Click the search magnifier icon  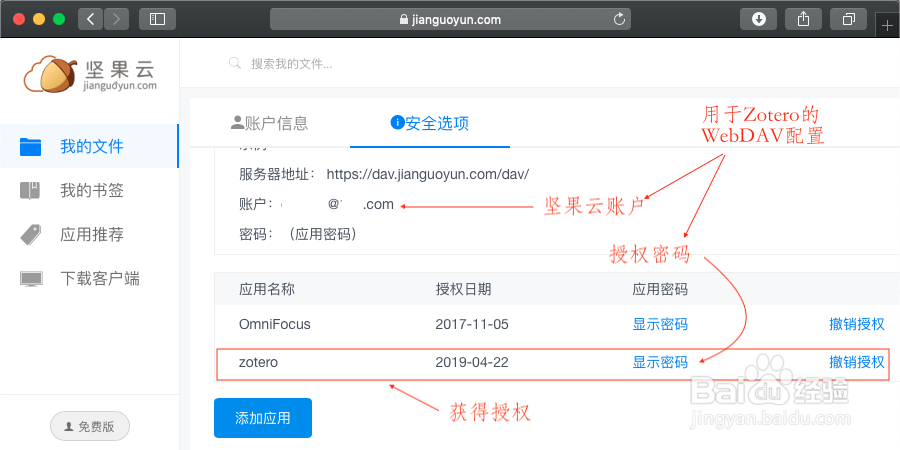pos(234,63)
